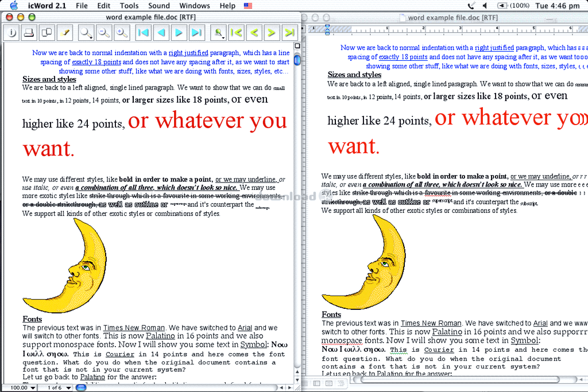Click the moon picture in Word window

click(x=363, y=262)
